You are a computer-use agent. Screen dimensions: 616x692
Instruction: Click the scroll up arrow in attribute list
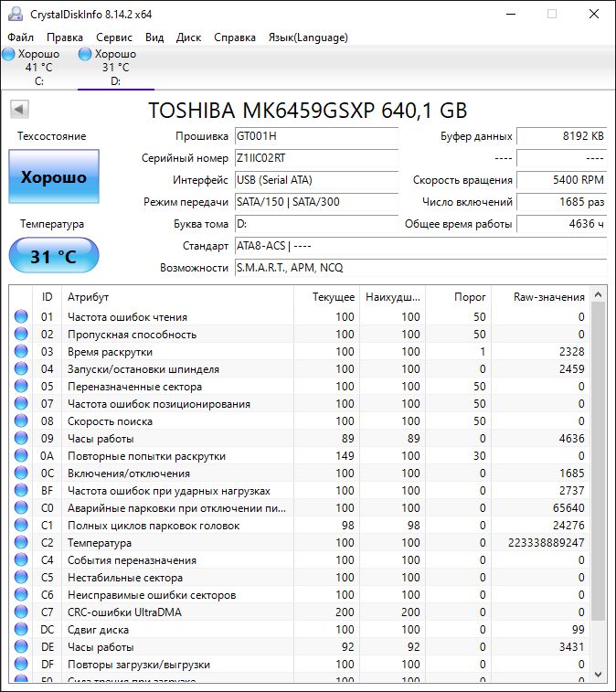[x=599, y=294]
